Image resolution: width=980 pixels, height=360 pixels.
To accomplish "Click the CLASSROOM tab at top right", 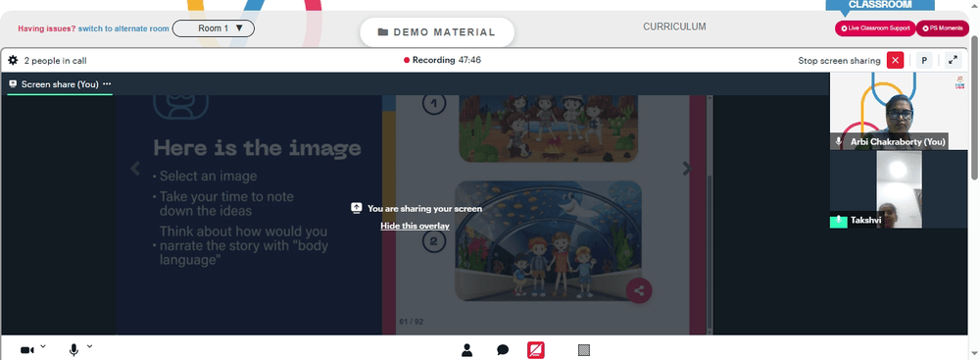I will tap(880, 5).
